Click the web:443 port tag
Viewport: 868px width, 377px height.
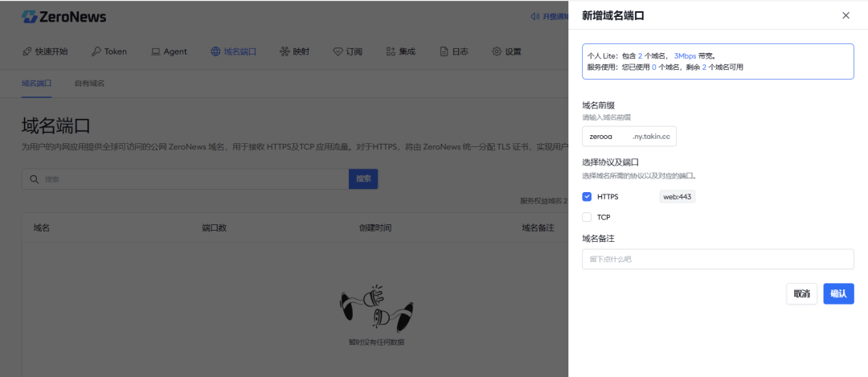point(678,196)
